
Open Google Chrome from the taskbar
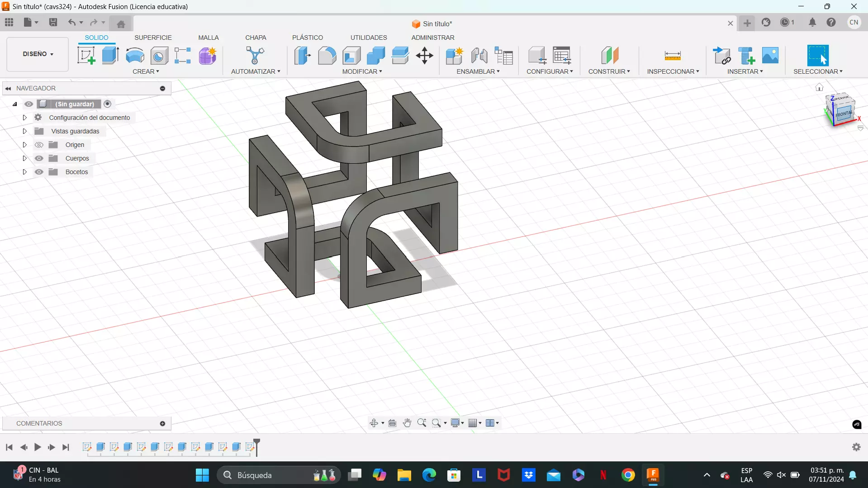coord(628,475)
